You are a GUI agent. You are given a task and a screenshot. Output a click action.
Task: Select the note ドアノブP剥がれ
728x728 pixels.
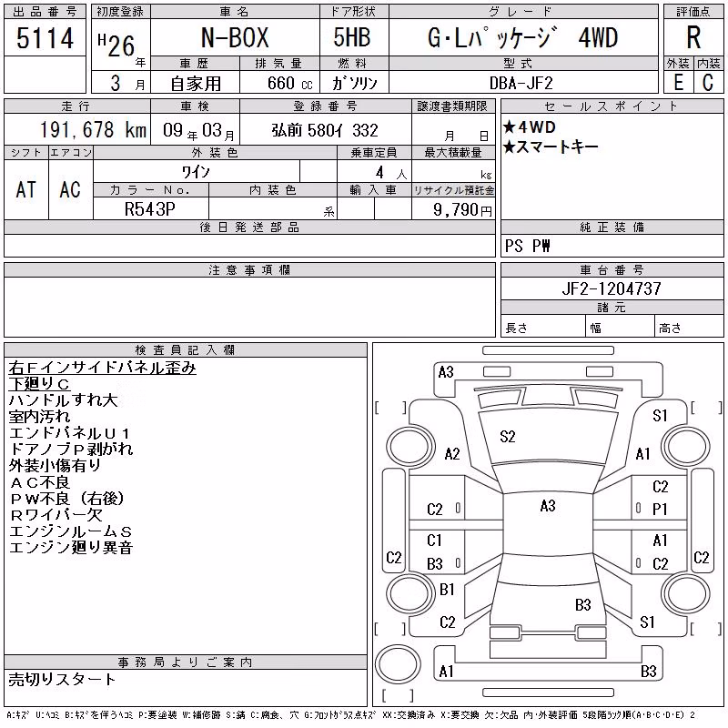coord(71,449)
